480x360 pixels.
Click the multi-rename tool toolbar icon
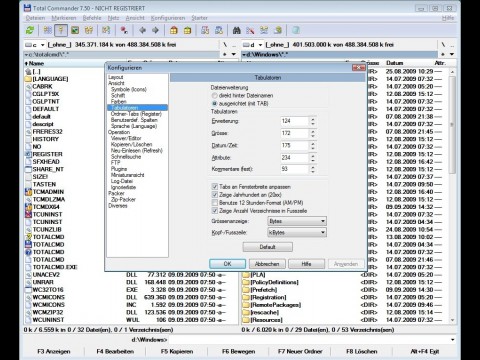(250, 30)
